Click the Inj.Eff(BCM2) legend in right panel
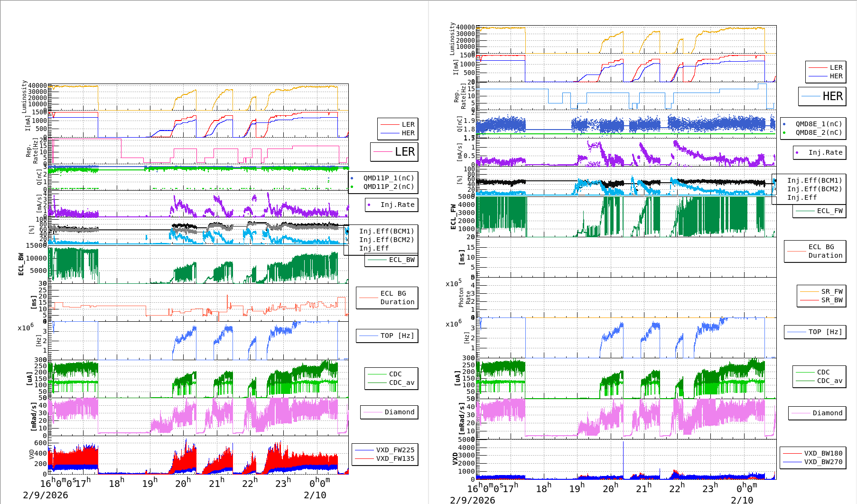 click(x=814, y=189)
